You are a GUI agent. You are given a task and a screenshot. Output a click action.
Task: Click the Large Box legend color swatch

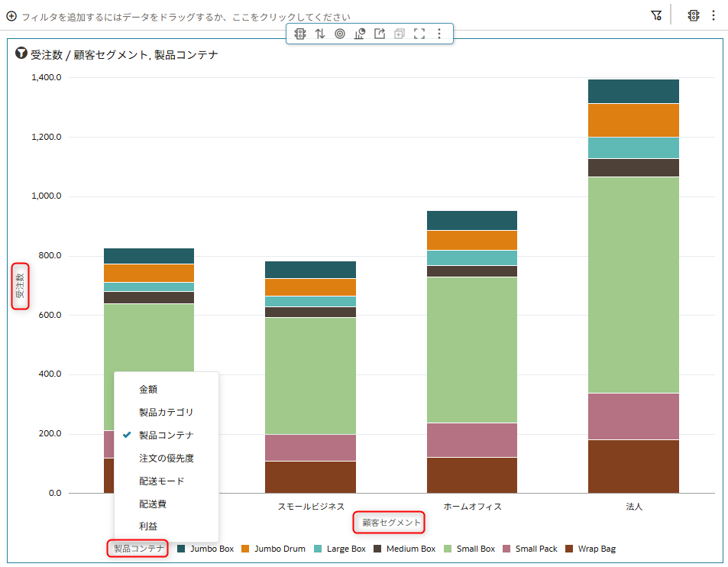(x=318, y=549)
